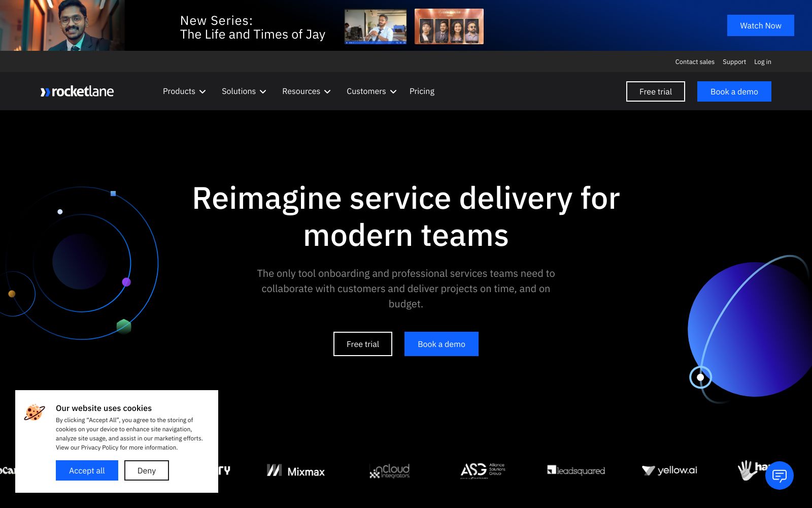Deny cookies in the consent popup
812x508 pixels.
pos(147,470)
